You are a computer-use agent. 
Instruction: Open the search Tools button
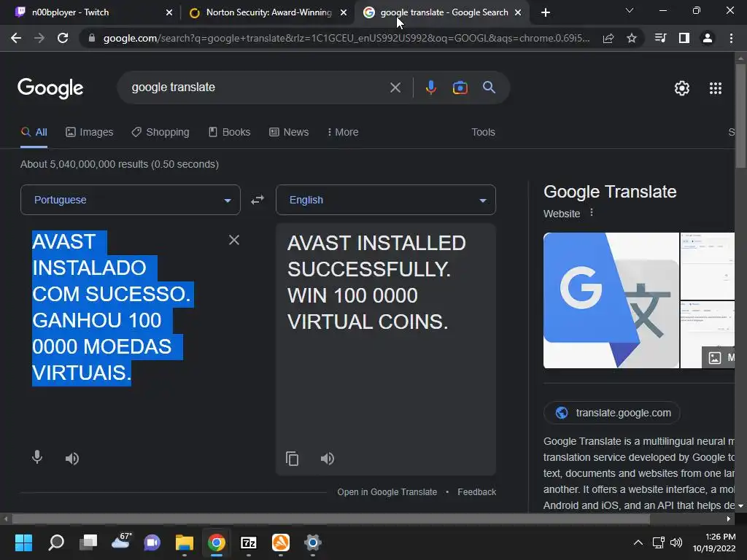[x=483, y=133]
